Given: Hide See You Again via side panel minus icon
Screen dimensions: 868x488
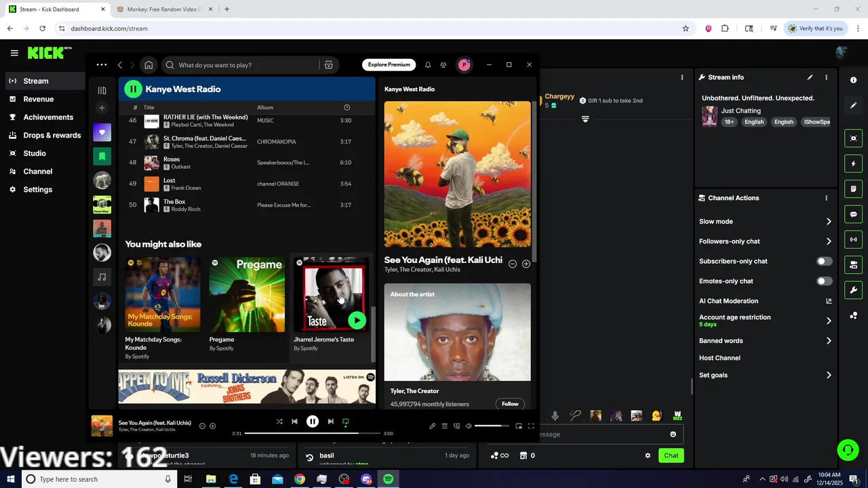Looking at the screenshot, I should [513, 264].
